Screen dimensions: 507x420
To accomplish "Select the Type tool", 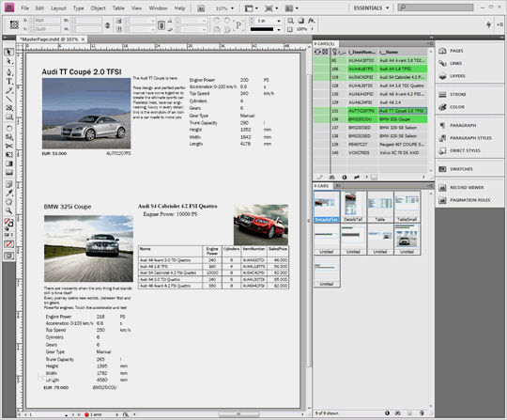I will click(8, 81).
